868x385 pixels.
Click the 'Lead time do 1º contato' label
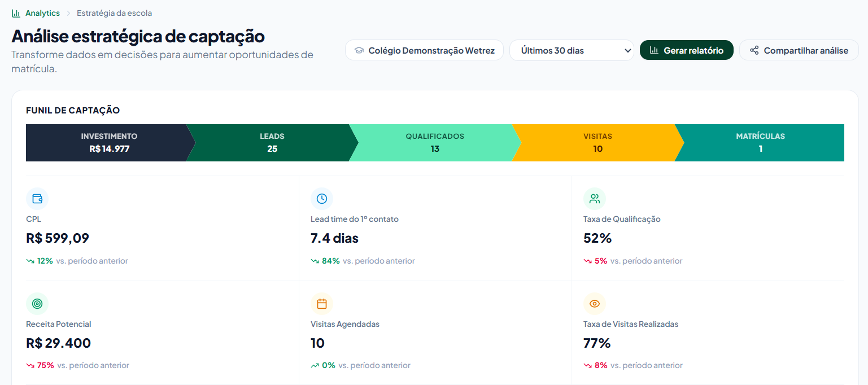[x=355, y=219]
